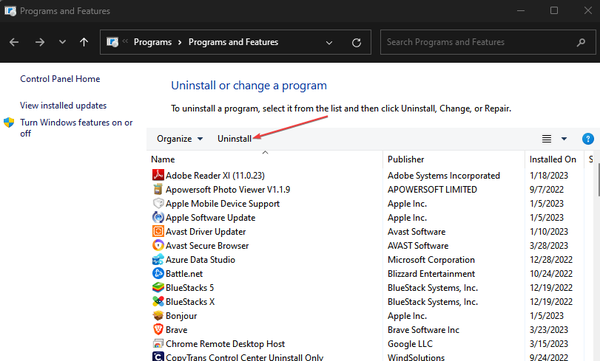Refresh the Programs and Features list

tap(356, 42)
